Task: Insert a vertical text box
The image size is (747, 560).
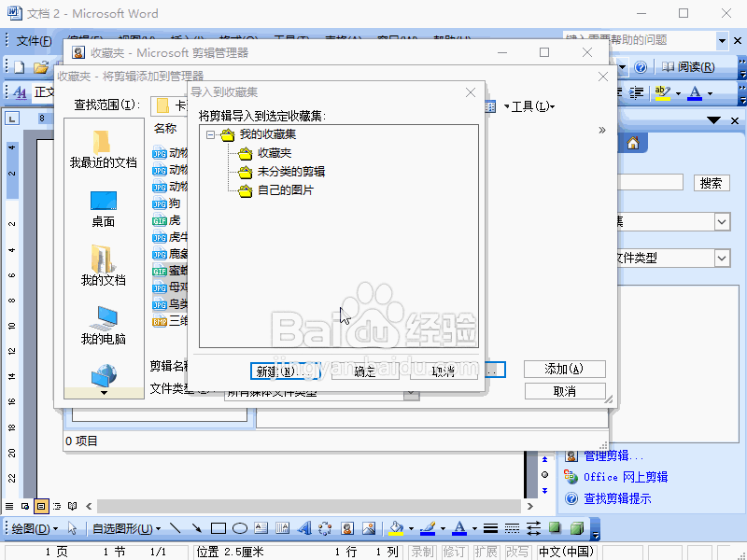Action: (x=283, y=528)
